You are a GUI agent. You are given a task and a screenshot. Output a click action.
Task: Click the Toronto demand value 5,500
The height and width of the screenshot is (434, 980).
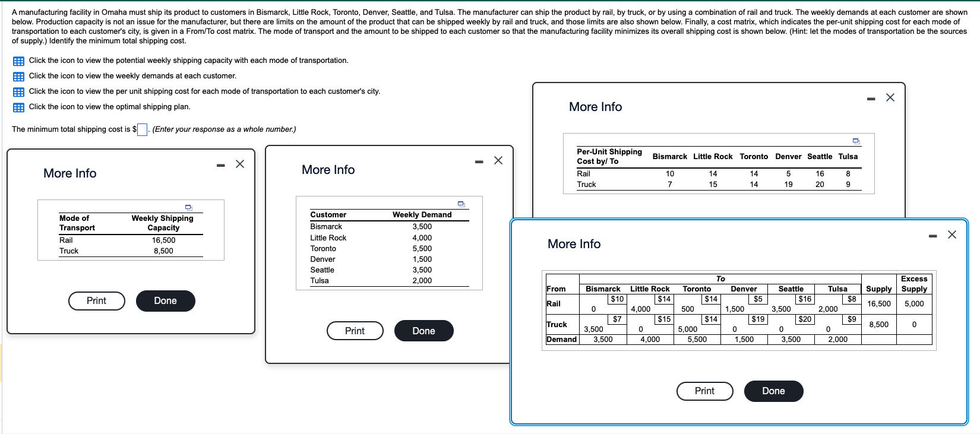[422, 249]
